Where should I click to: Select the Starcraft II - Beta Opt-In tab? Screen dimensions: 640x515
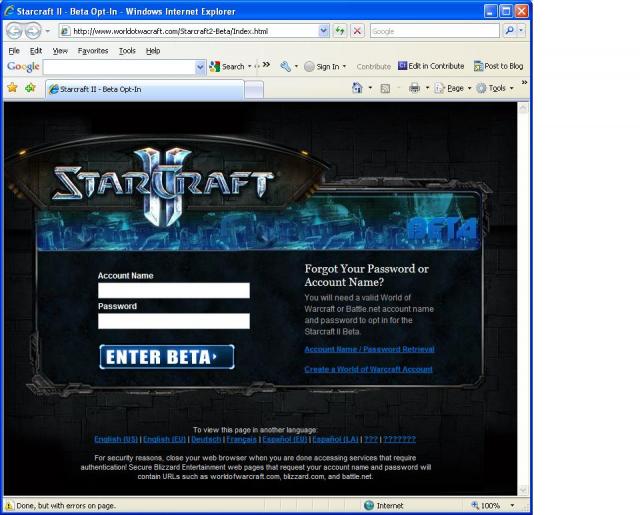pyautogui.click(x=145, y=89)
